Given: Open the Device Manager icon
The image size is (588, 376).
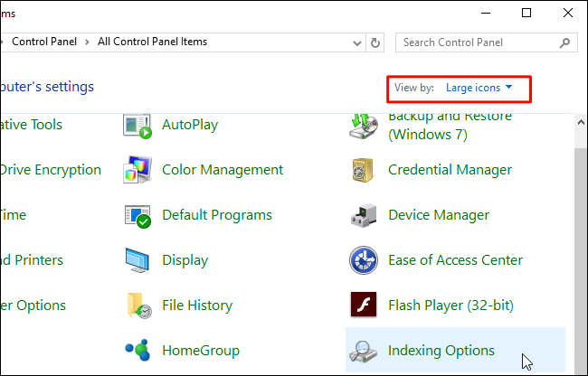Looking at the screenshot, I should click(x=363, y=215).
